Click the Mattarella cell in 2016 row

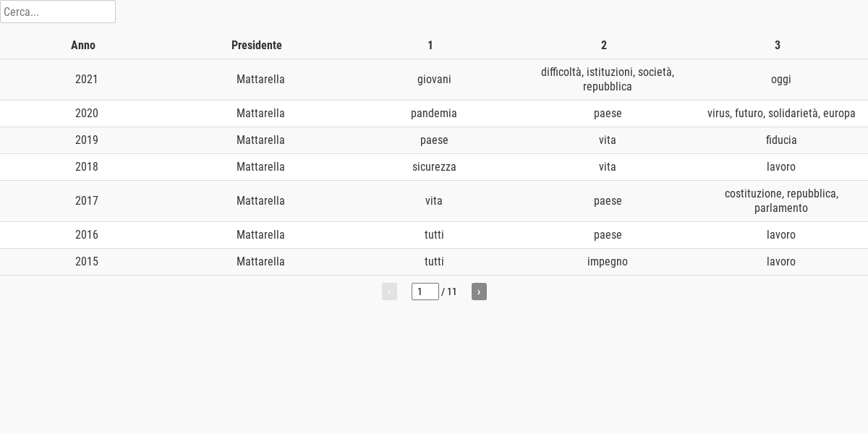[260, 235]
